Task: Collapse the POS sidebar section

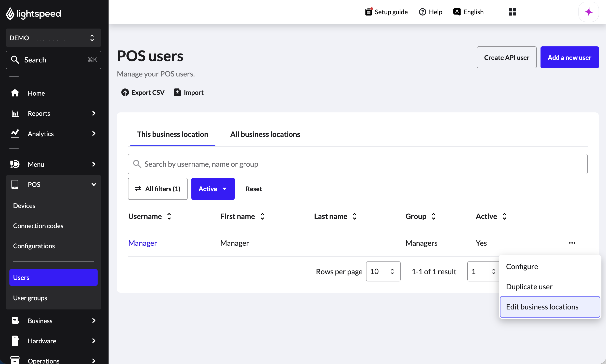Action: tap(54, 184)
